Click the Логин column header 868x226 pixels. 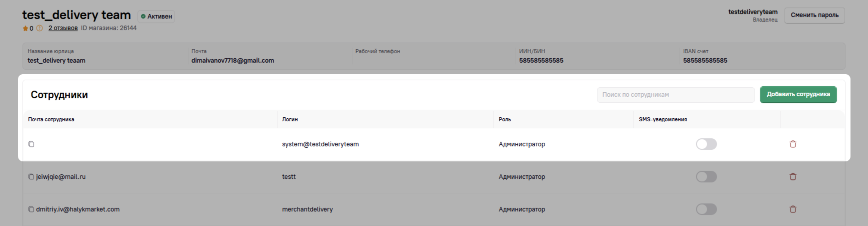[x=290, y=119]
